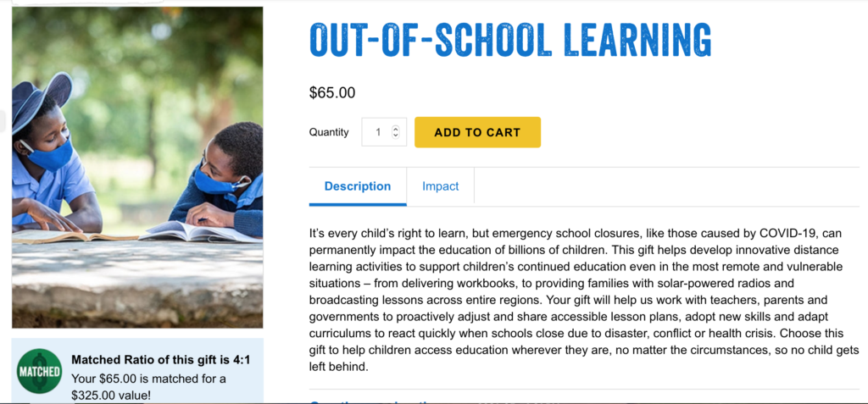Open the product photo of masked children
868x404 pixels.
click(x=137, y=167)
